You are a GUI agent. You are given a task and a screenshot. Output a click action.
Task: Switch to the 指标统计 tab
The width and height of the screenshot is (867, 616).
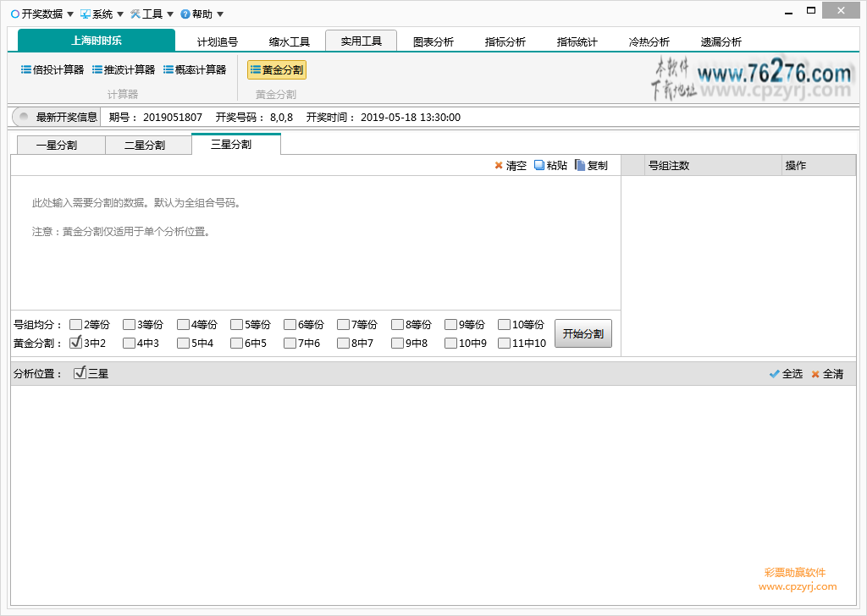(x=577, y=41)
